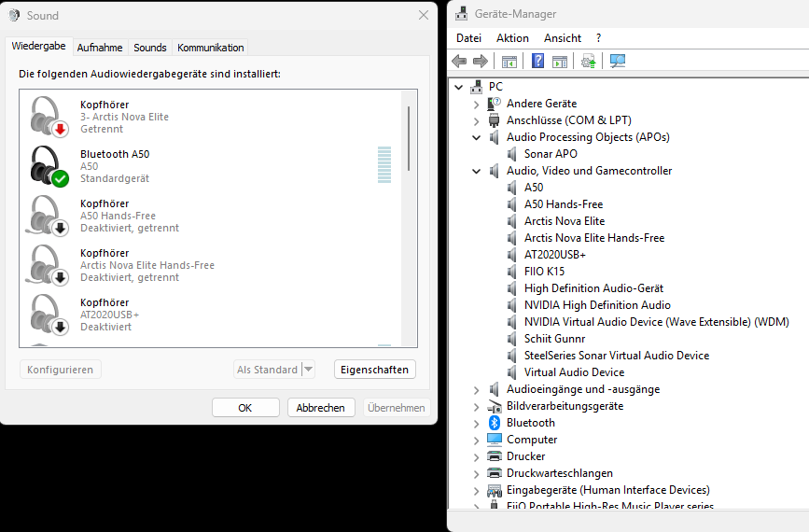Scan for hardware changes via monitor icon
The height and width of the screenshot is (532, 809).
[x=617, y=61]
